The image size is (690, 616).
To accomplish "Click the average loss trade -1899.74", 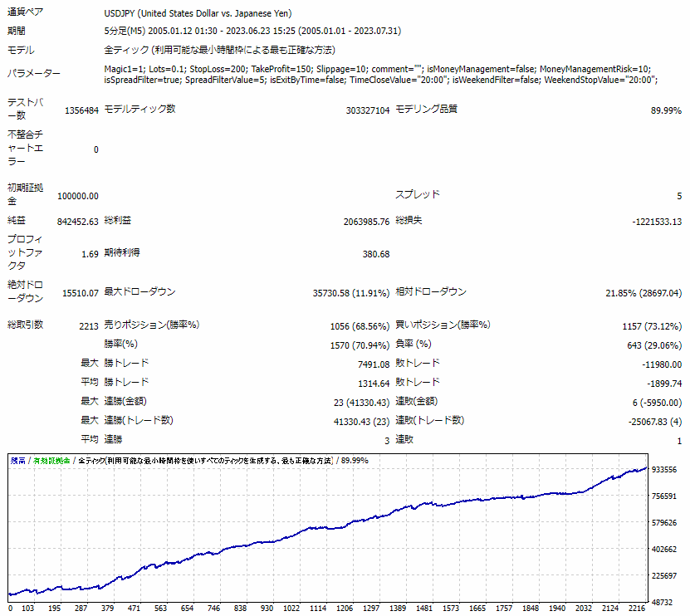I will pos(664,384).
